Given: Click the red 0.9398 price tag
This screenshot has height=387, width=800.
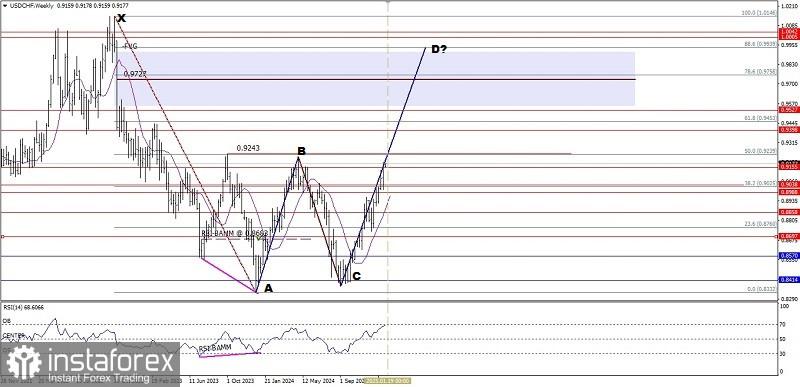Looking at the screenshot, I should pos(789,130).
